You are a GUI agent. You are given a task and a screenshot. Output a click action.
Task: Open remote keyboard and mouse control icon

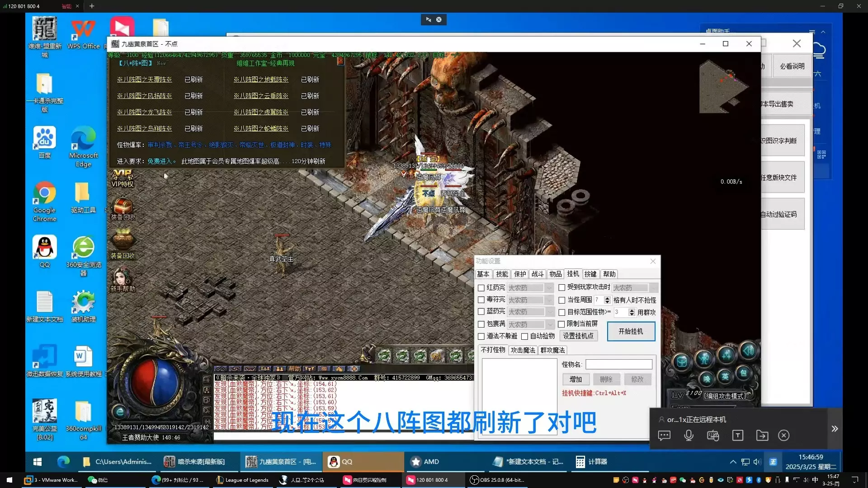pos(713,436)
